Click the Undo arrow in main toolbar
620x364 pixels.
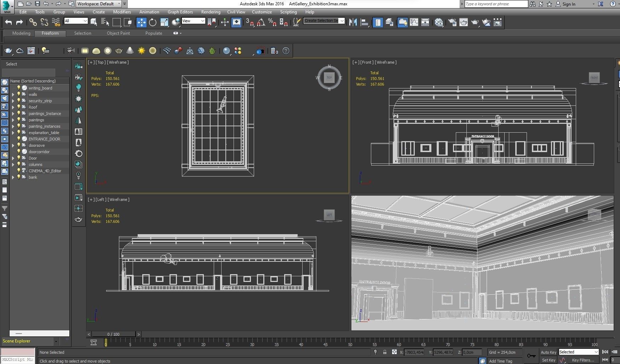[x=8, y=22]
